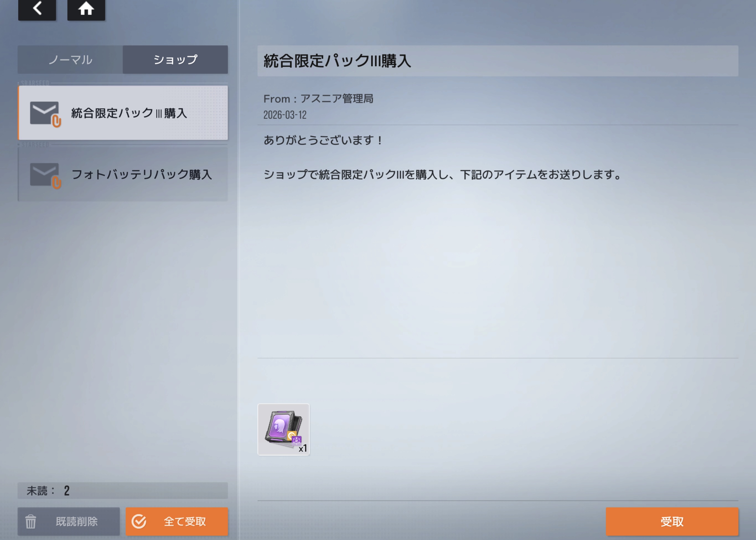This screenshot has height=540, width=756.
Task: Select the ショップ tab
Action: (175, 60)
